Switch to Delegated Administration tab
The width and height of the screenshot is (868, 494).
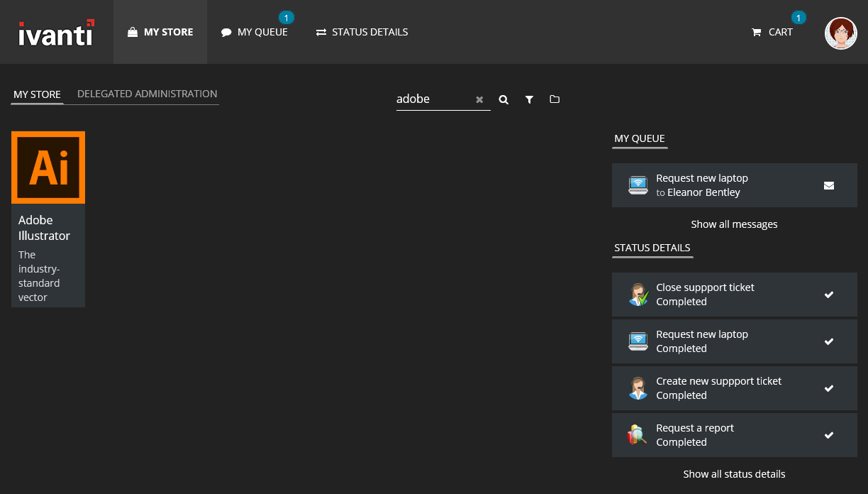147,94
